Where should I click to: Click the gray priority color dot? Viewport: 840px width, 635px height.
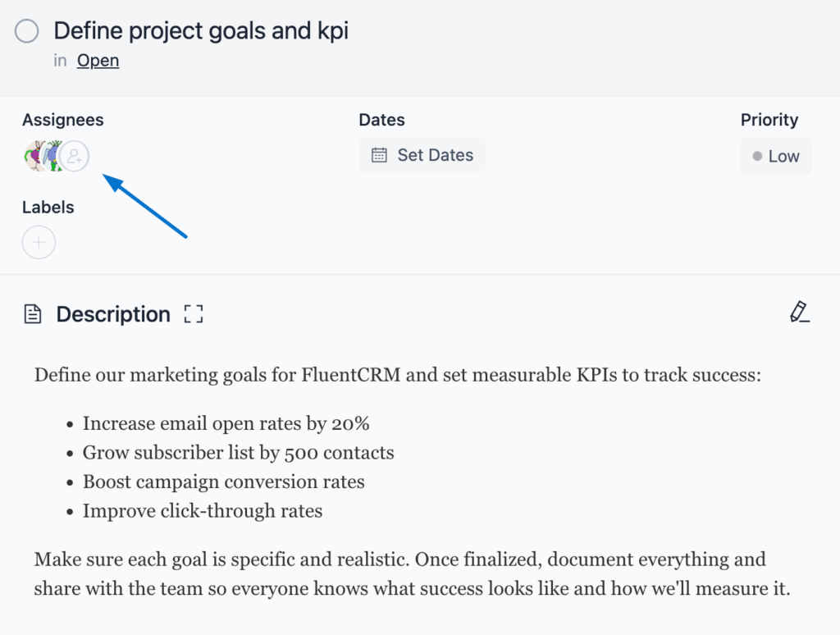pyautogui.click(x=757, y=156)
